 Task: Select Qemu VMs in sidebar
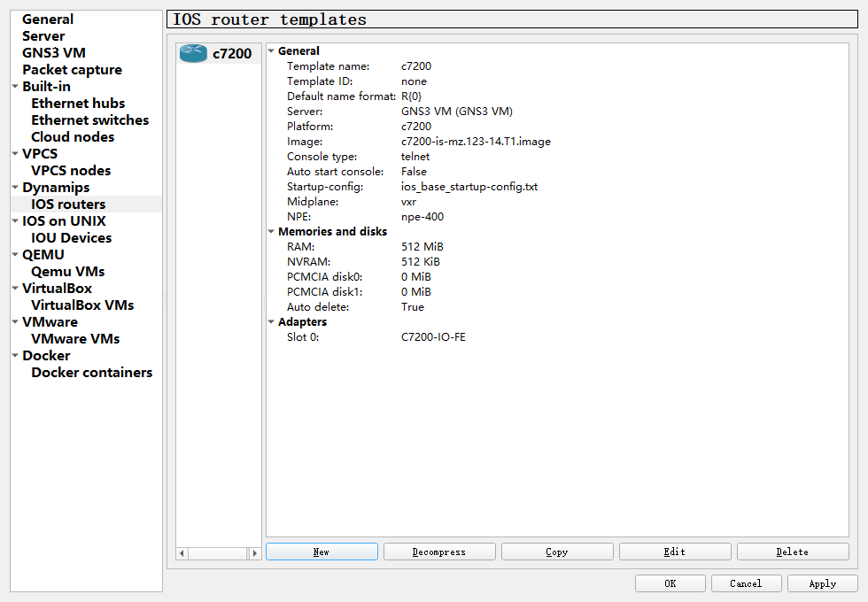point(67,272)
